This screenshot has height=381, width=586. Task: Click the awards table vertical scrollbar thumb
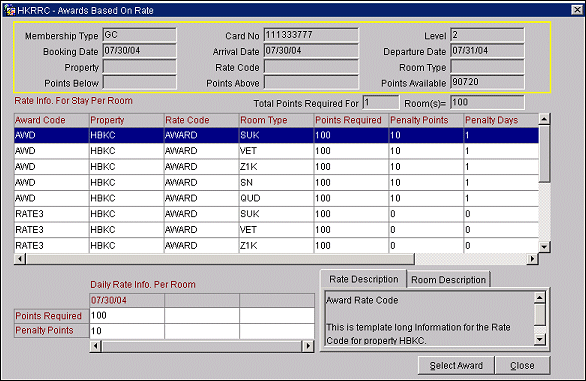click(544, 154)
